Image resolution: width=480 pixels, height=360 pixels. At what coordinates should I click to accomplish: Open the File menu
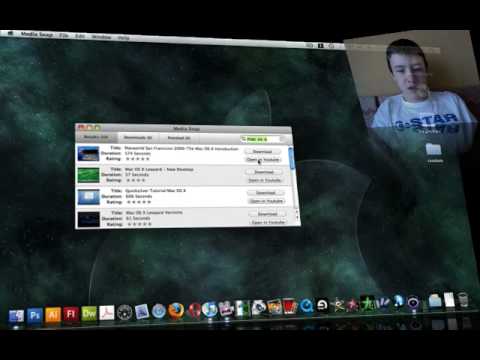click(64, 35)
